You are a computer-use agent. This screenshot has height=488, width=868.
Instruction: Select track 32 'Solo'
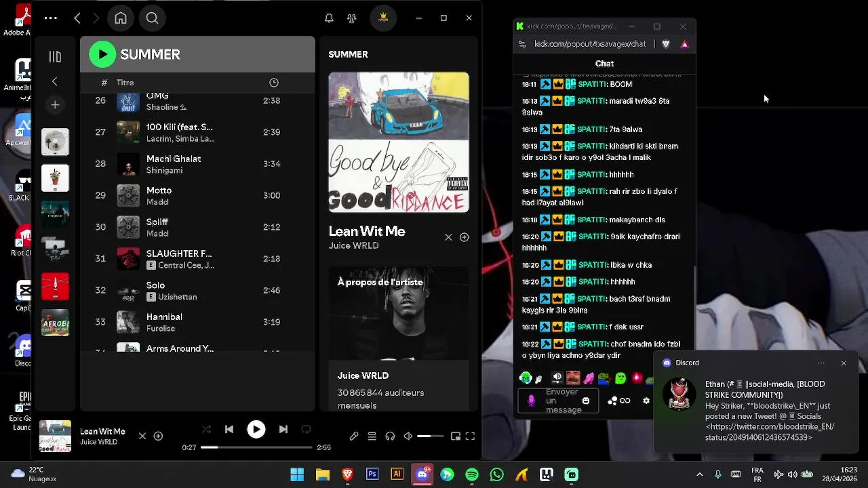[197, 291]
